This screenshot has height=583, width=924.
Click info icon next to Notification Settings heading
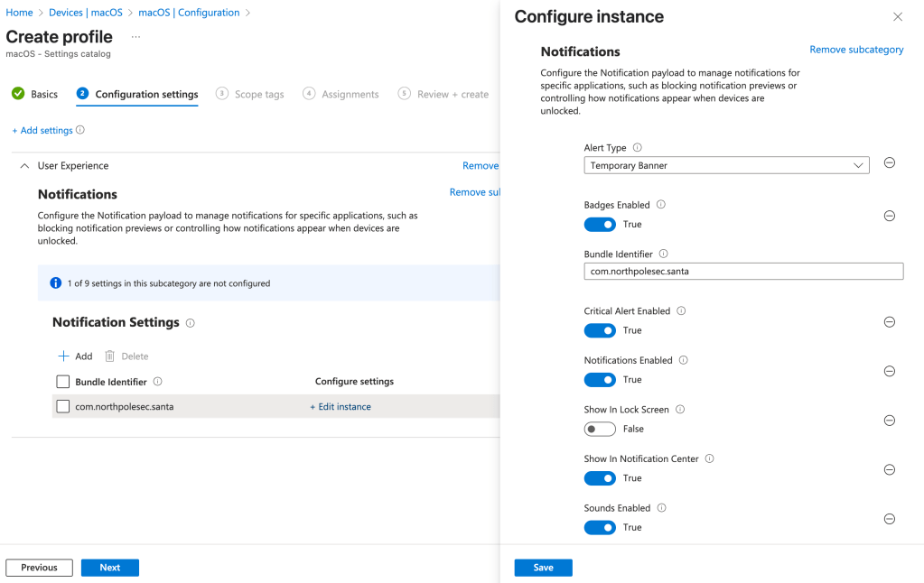point(190,323)
